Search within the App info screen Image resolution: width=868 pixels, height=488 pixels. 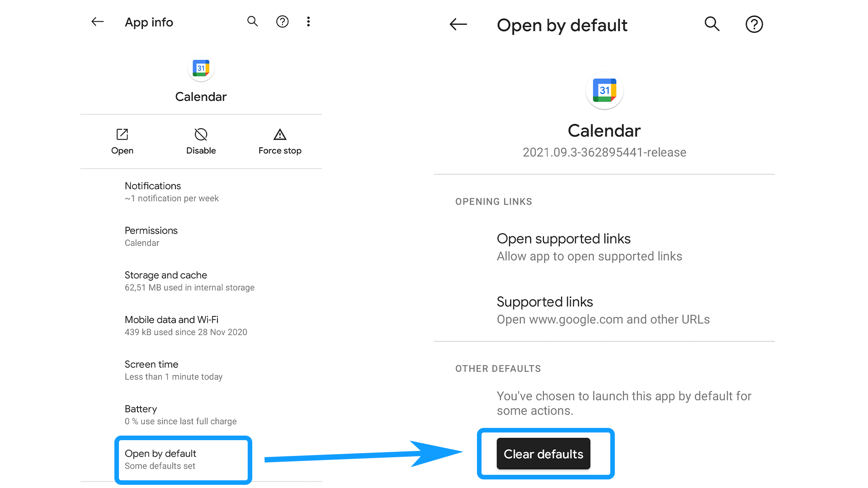(252, 21)
